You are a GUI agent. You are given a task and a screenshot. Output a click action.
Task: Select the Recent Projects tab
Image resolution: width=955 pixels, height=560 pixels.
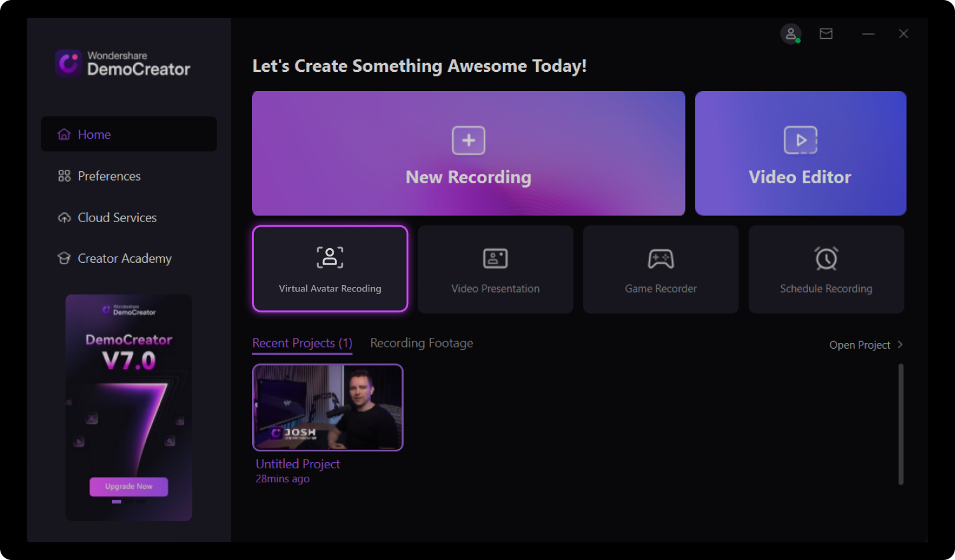[x=302, y=342]
